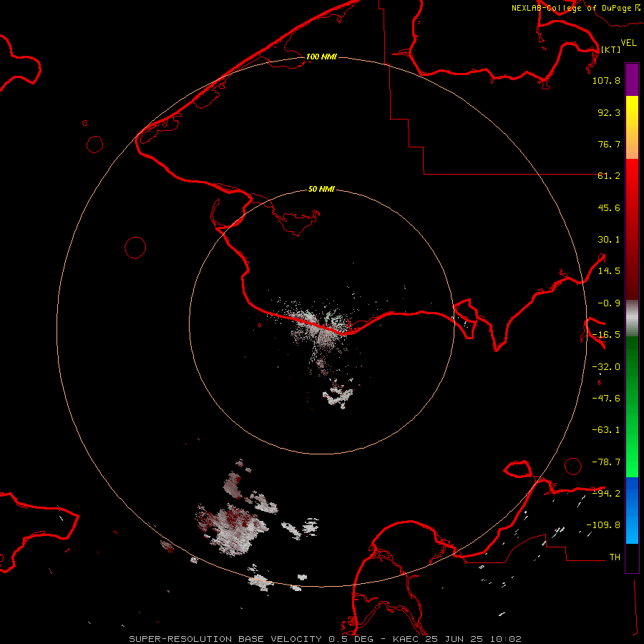This screenshot has height=644, width=644.
Task: Click the 30.1 legend value
Action: (609, 240)
